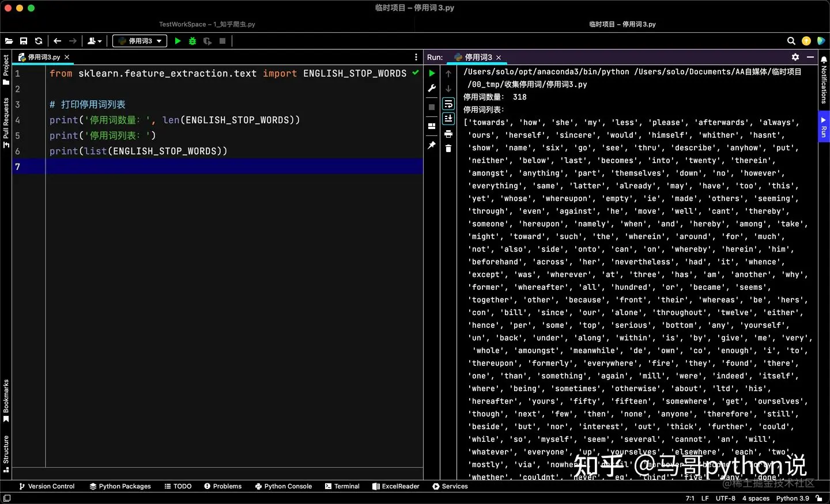Change 4 spaces indent setting

[x=756, y=499]
